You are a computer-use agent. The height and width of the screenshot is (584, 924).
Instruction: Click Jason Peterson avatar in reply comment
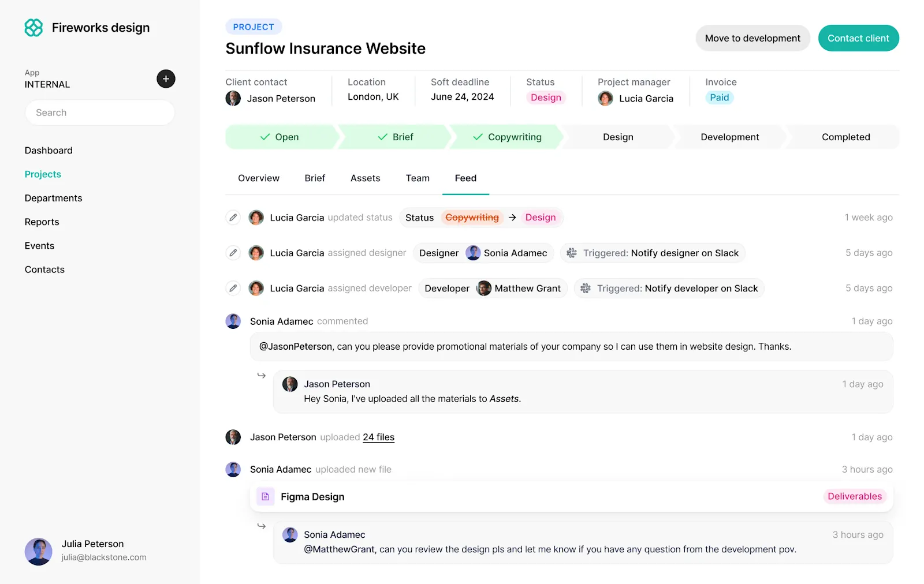coord(290,384)
